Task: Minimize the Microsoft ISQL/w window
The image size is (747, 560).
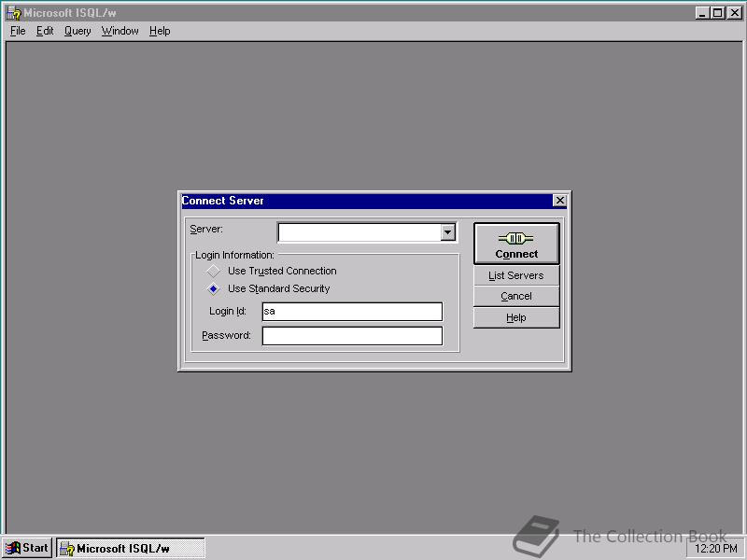Action: point(702,13)
